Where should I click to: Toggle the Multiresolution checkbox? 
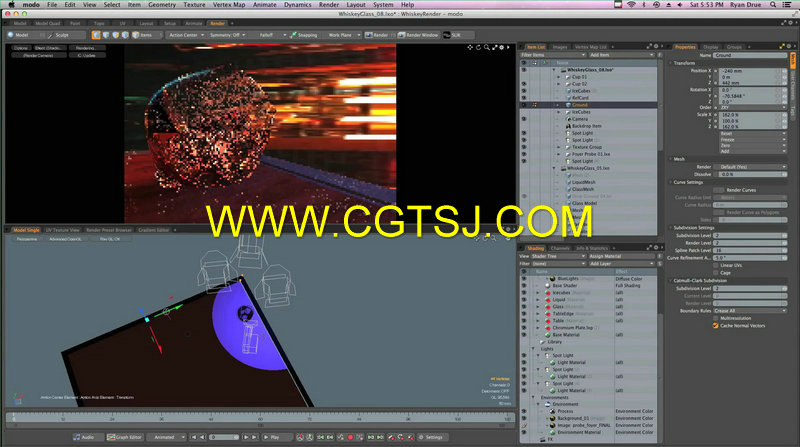pyautogui.click(x=716, y=318)
